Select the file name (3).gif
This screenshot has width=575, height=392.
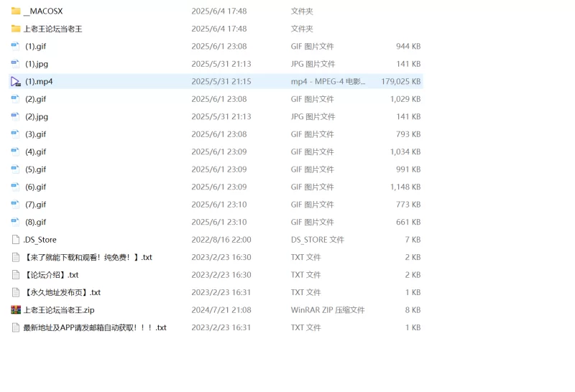tap(35, 134)
